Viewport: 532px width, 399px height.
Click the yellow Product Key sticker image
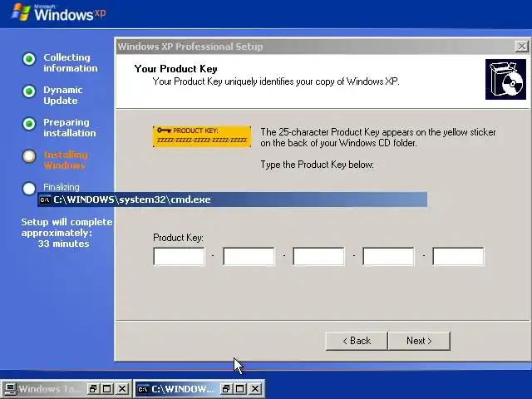[x=202, y=136]
